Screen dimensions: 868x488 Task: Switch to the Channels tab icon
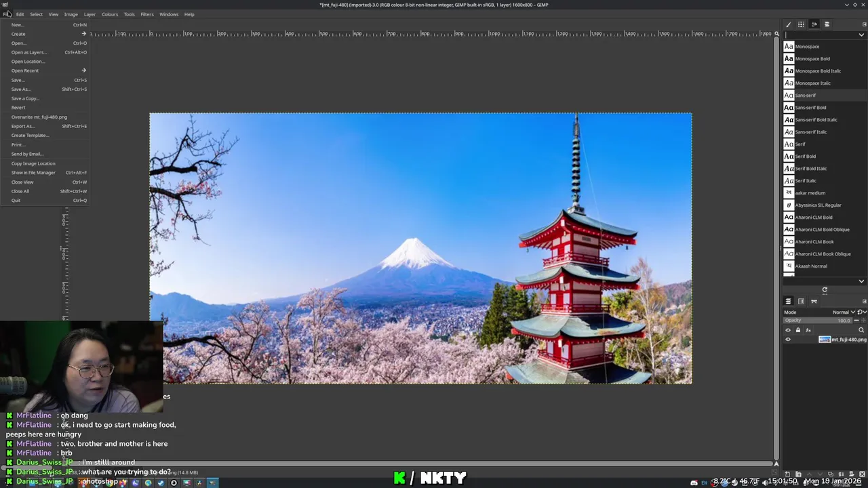click(x=801, y=302)
